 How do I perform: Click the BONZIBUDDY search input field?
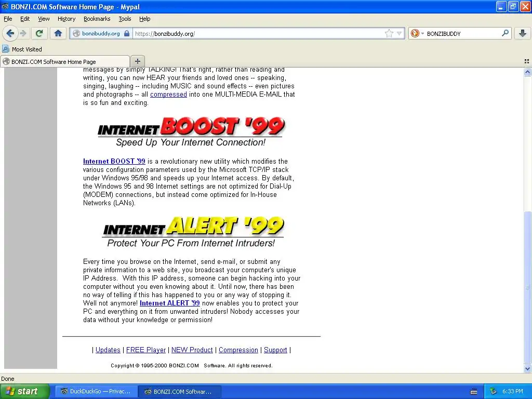[x=463, y=33]
